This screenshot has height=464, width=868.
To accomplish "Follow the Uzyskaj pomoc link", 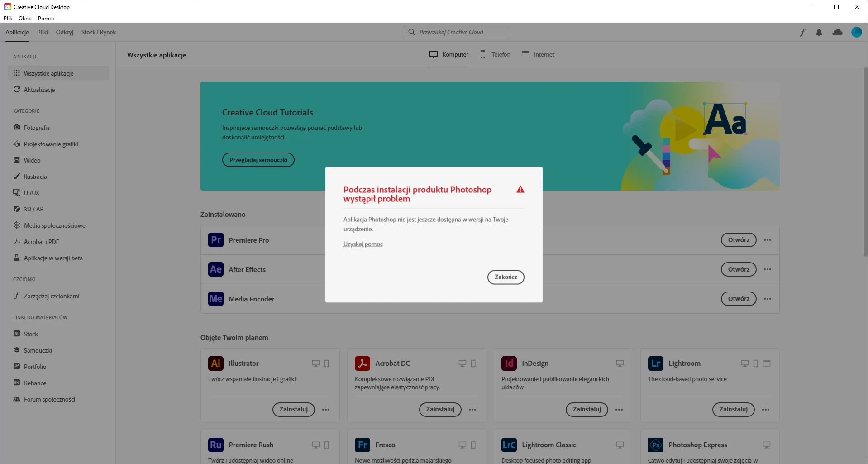I will point(363,244).
